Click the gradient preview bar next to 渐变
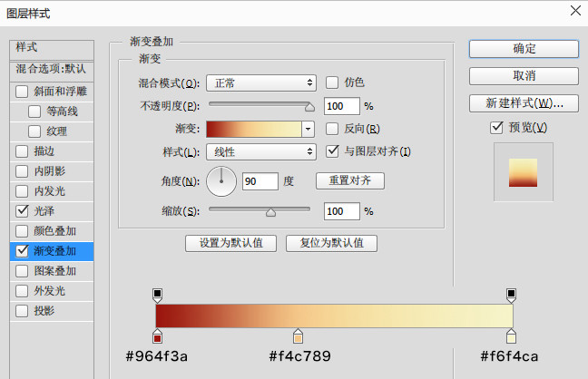588x379 pixels. point(254,129)
